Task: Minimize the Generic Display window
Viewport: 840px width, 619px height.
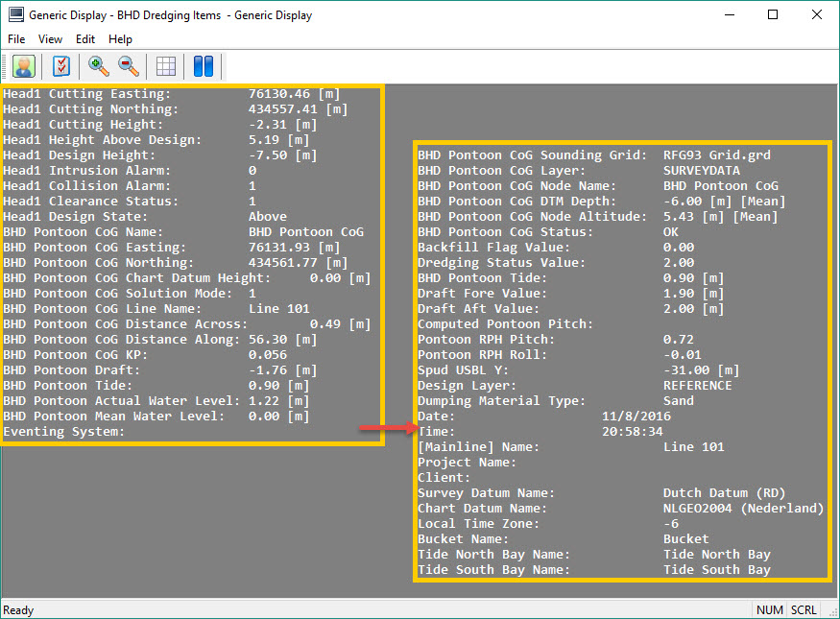Action: tap(728, 15)
